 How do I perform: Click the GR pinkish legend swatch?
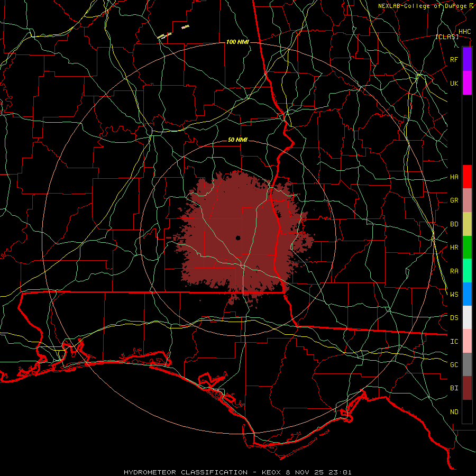(467, 200)
